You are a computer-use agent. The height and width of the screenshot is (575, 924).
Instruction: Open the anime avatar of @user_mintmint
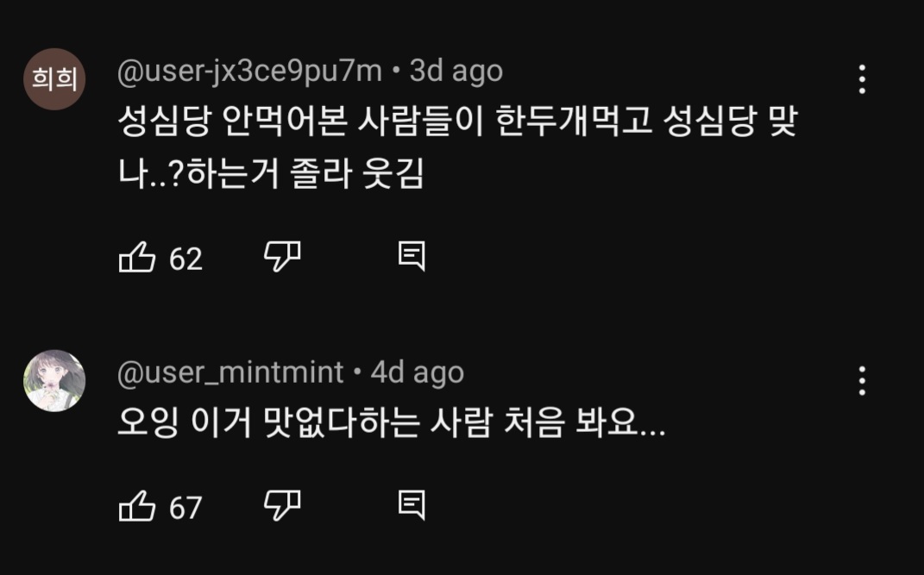click(x=54, y=381)
